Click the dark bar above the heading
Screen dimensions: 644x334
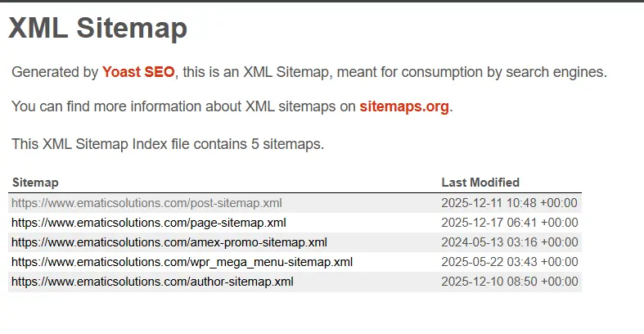[322, 1]
